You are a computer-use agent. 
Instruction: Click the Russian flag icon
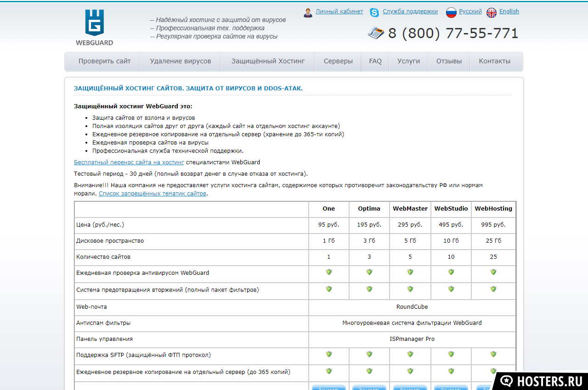pyautogui.click(x=451, y=12)
